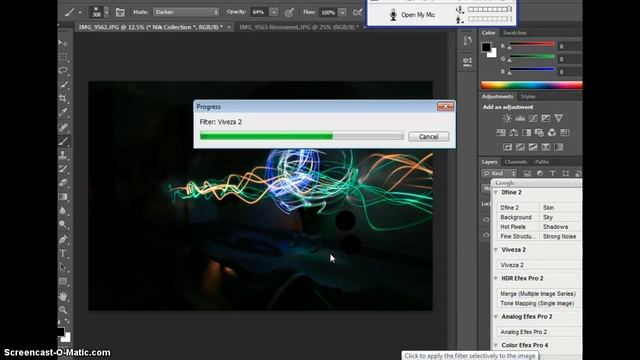Select the Eraser tool
640x360 pixels.
tap(63, 183)
